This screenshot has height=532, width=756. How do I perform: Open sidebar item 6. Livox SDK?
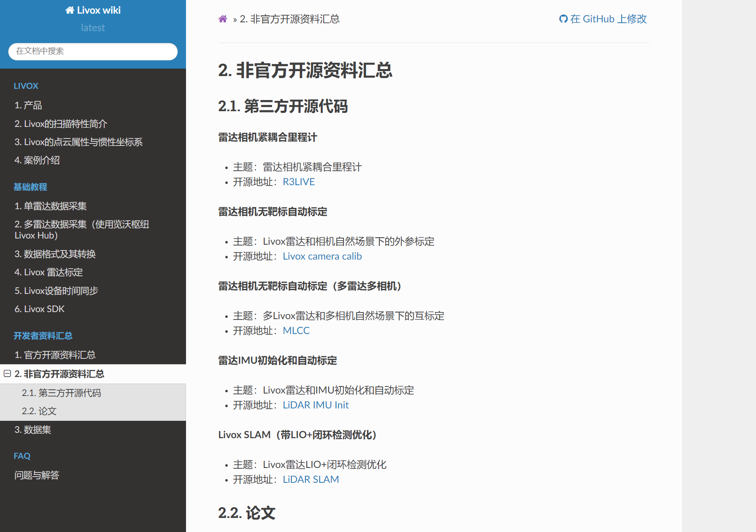click(x=93, y=309)
